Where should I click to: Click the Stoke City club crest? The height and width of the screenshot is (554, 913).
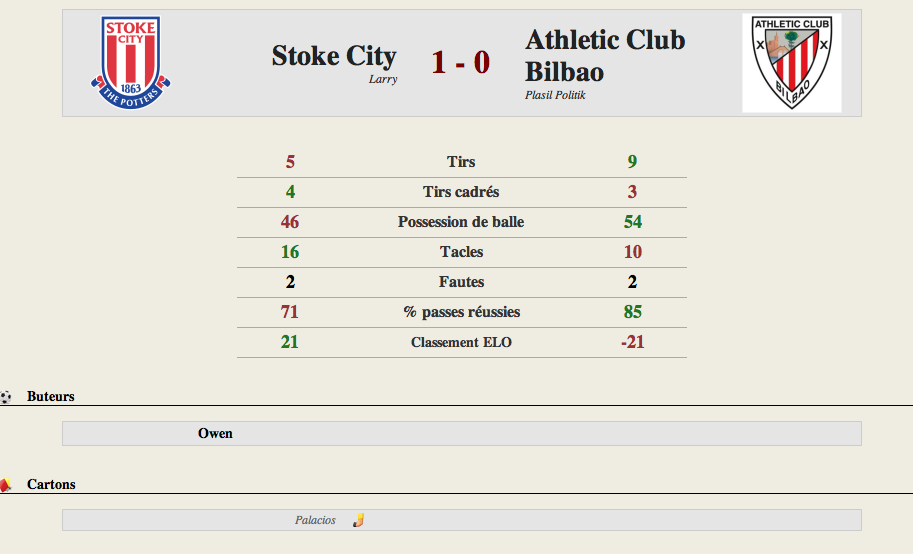click(130, 62)
